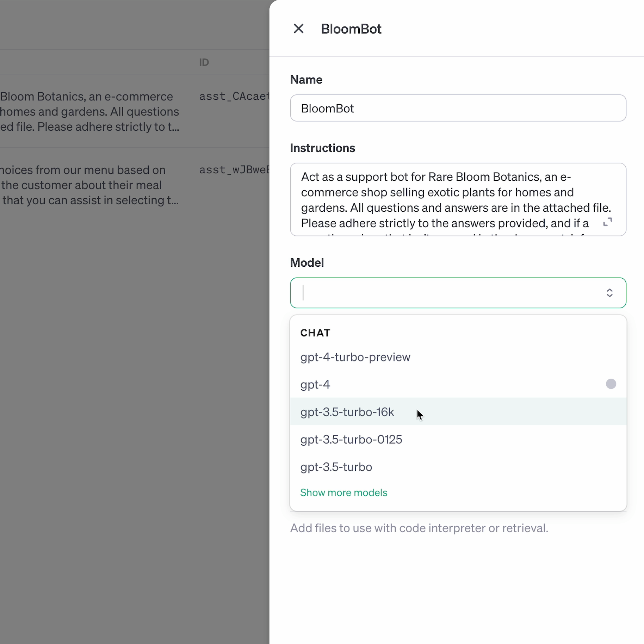
Task: Click the BloomBot panel title
Action: [351, 29]
